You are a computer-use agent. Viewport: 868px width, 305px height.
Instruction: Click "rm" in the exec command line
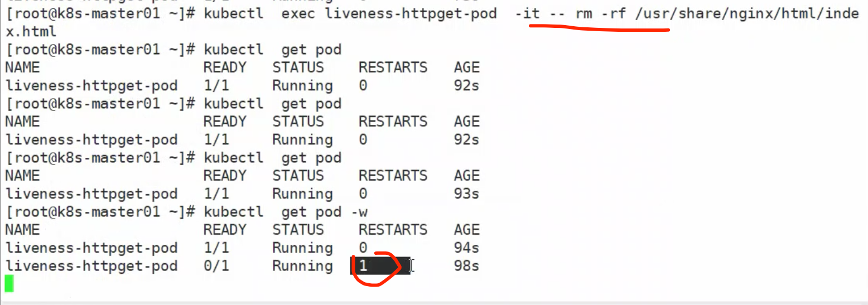point(584,13)
